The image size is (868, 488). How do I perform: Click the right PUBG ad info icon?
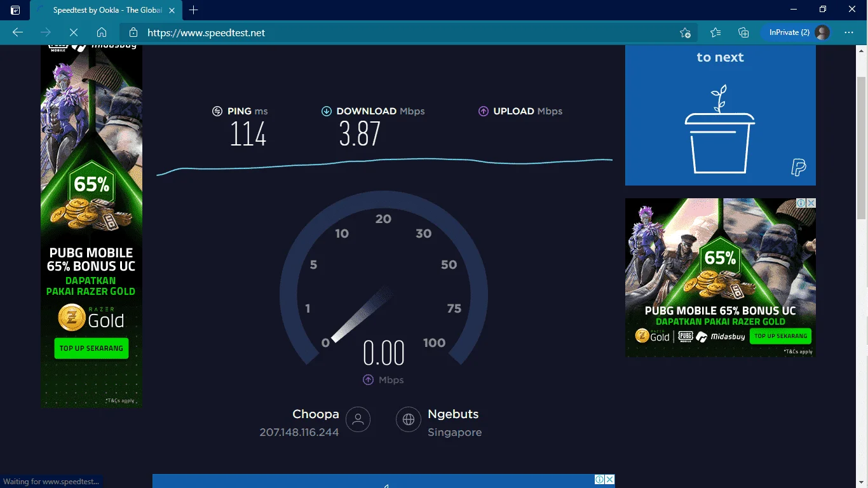click(x=802, y=203)
